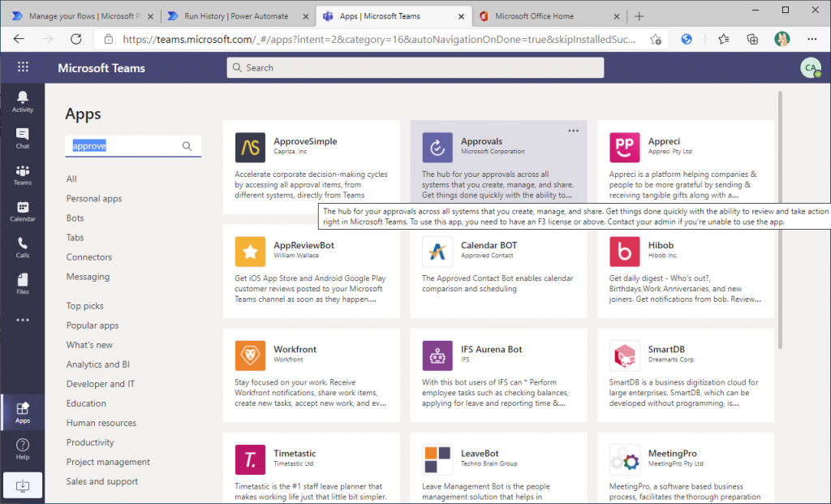Filter by Personal apps category
Viewport: 831px width, 504px height.
click(x=94, y=199)
